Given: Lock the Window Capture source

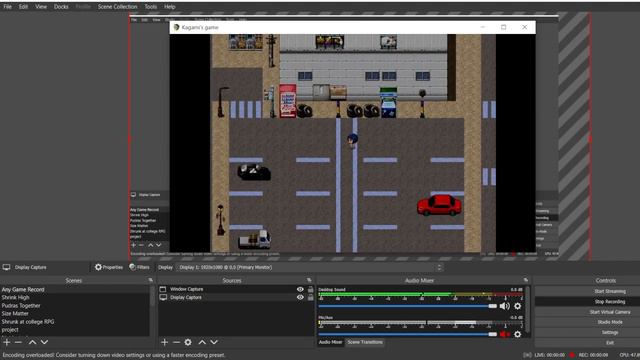Looking at the screenshot, I should [x=311, y=289].
